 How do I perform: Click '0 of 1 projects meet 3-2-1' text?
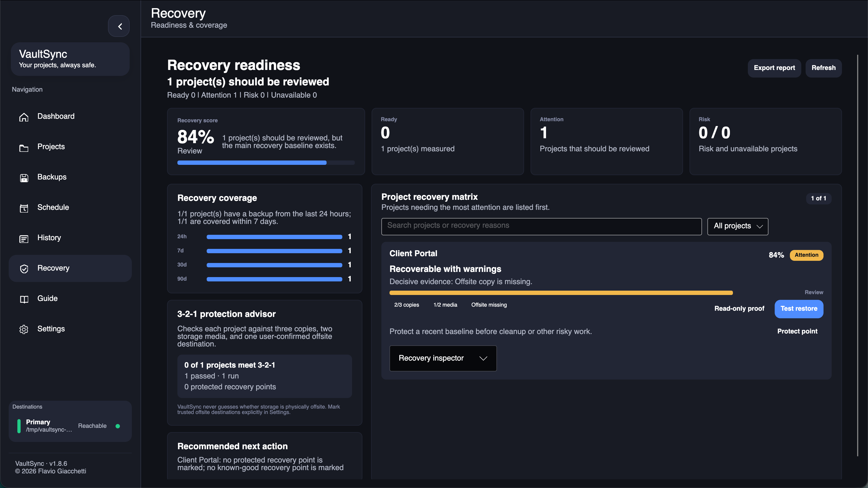point(229,365)
